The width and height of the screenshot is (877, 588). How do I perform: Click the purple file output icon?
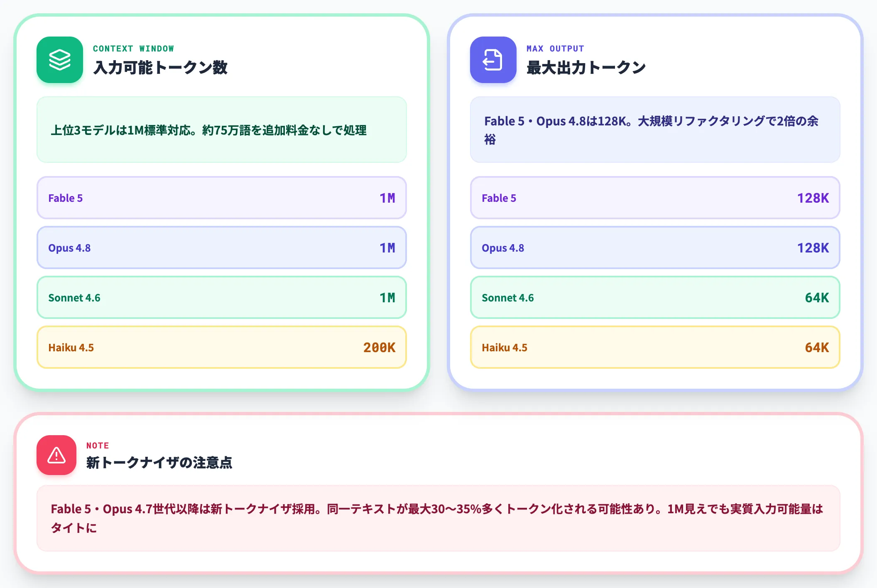click(493, 60)
